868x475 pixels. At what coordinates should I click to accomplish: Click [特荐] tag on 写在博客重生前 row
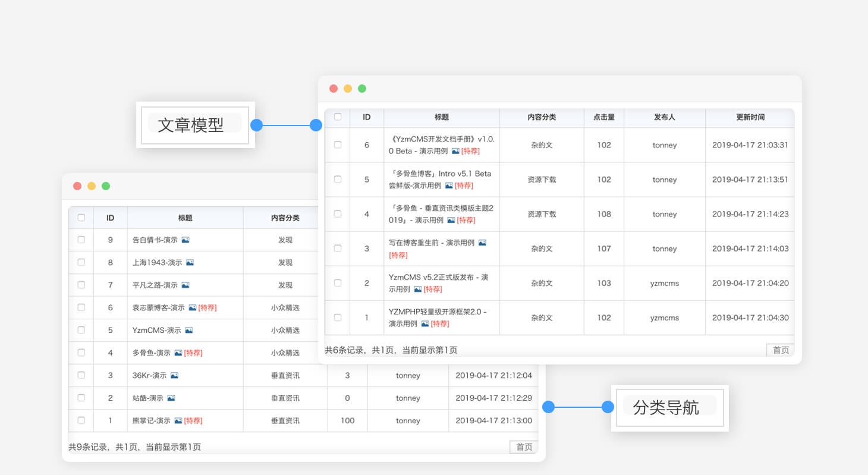point(398,255)
